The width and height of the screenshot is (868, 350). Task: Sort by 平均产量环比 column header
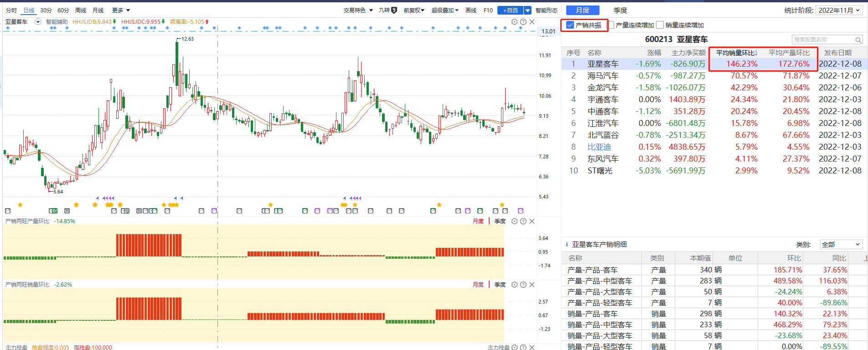click(789, 53)
